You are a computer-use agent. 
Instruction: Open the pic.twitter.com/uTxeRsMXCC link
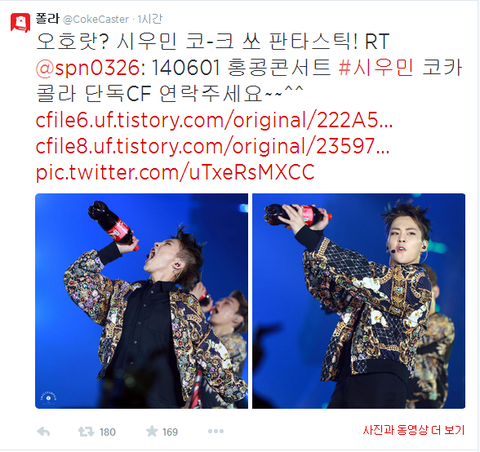[175, 172]
